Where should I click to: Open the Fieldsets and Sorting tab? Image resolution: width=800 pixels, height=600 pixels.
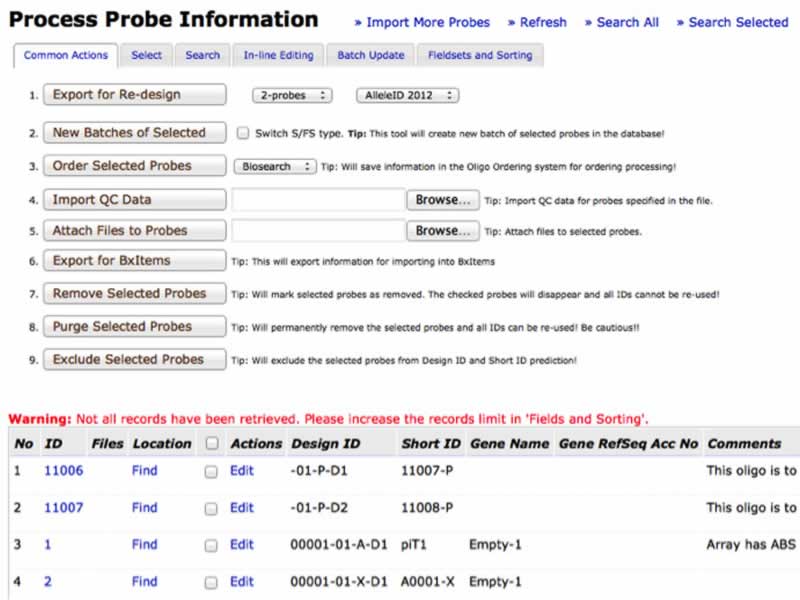point(479,56)
